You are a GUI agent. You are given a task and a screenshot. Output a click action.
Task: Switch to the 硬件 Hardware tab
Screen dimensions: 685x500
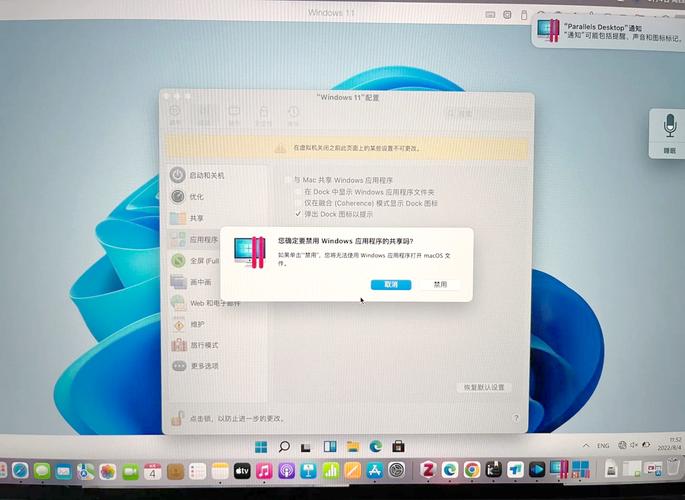coord(234,116)
